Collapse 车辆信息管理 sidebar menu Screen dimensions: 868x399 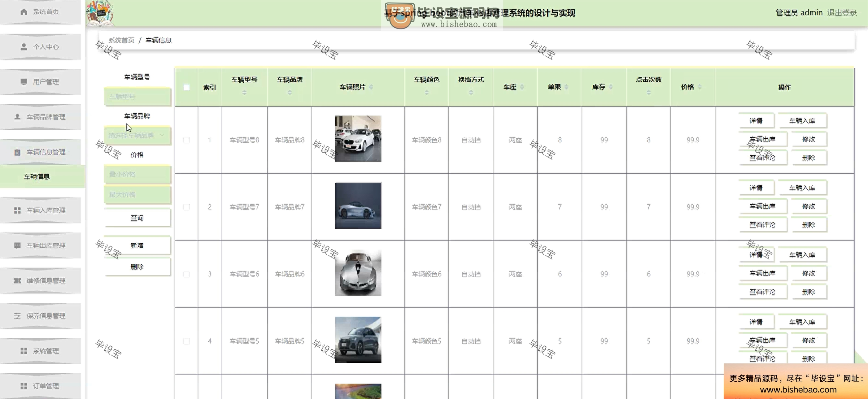pyautogui.click(x=41, y=152)
